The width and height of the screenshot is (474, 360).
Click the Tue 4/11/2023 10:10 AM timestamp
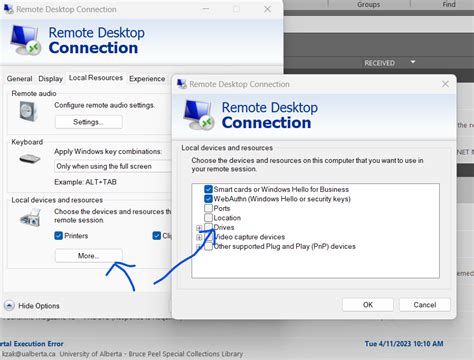(404, 344)
